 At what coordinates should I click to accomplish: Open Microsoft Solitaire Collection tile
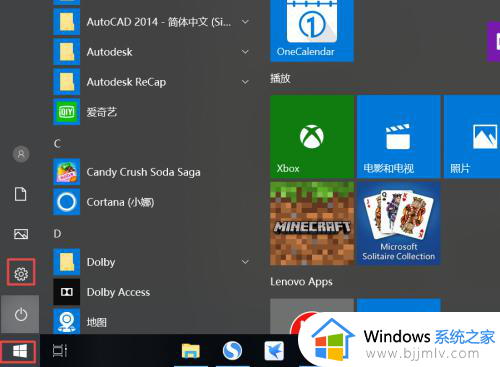pyautogui.click(x=398, y=223)
